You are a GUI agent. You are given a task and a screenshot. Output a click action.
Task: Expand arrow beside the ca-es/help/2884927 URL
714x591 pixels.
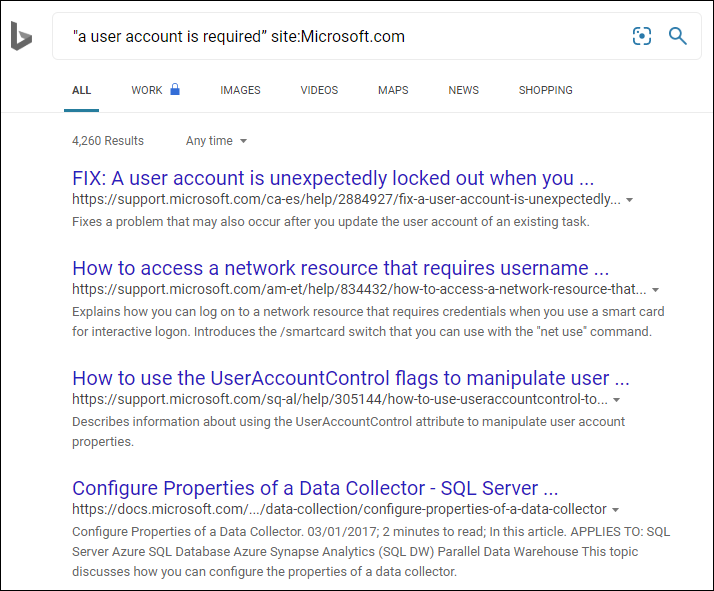[x=629, y=200]
